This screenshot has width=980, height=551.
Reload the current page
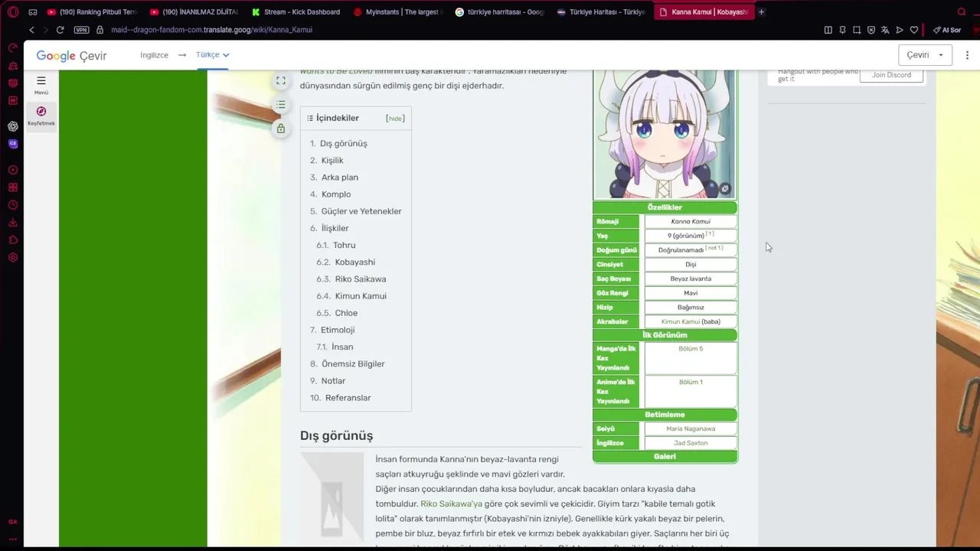click(60, 30)
